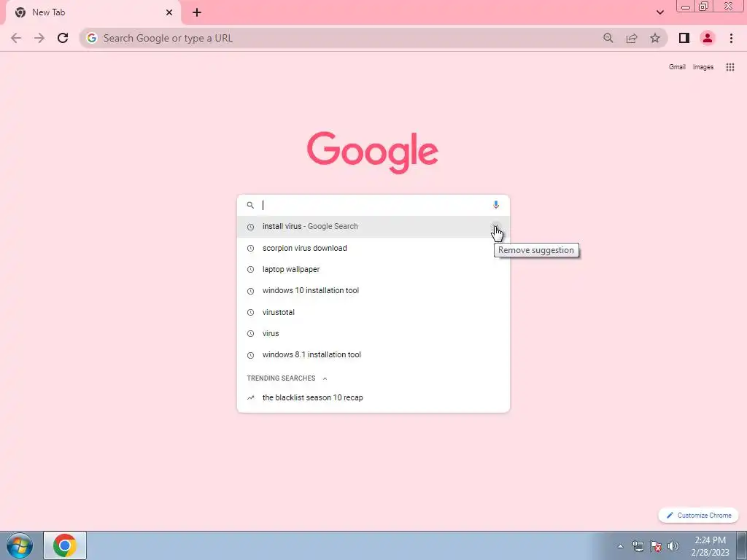Open the tab search dropdown arrow
Screen dimensions: 747x560
click(659, 12)
